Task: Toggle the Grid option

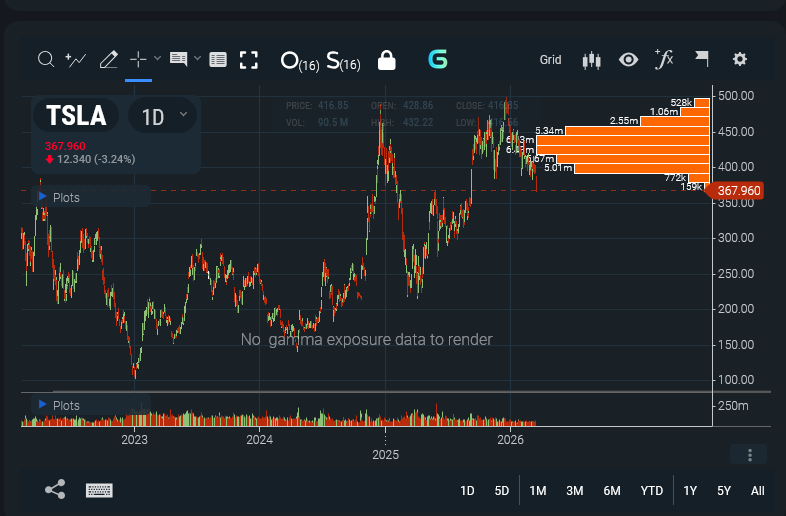Action: [550, 60]
